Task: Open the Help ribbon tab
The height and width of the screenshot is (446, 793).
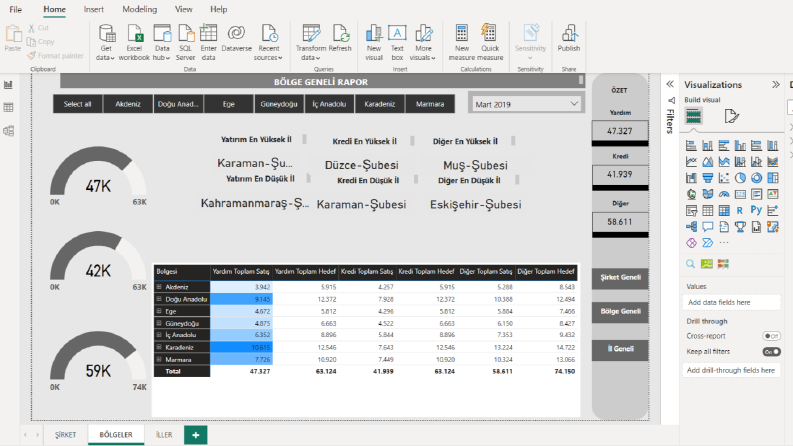Action: tap(218, 9)
